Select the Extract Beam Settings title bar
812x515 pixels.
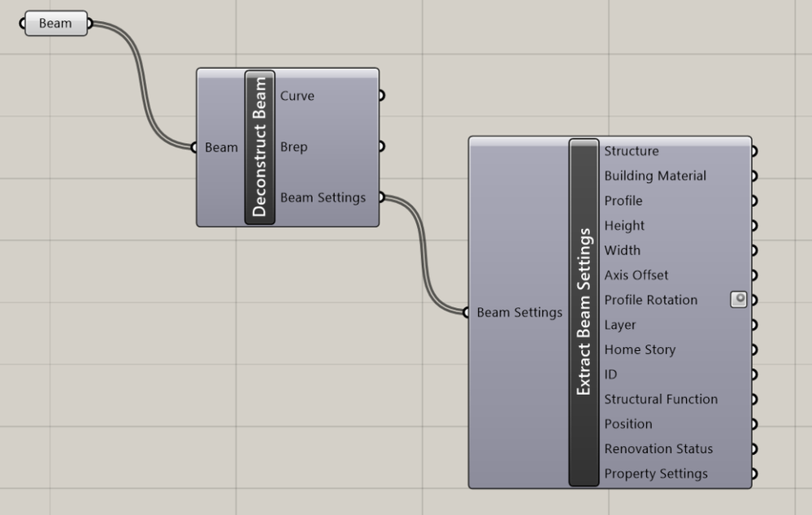[584, 312]
